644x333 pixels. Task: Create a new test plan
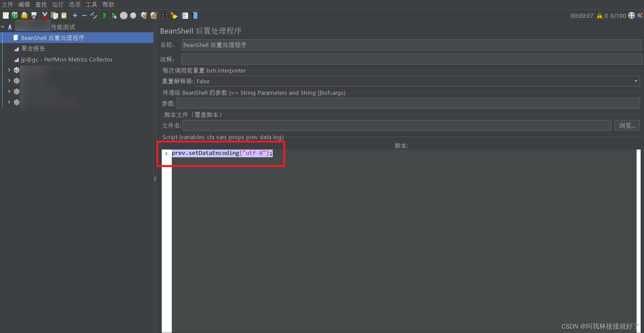(x=6, y=15)
